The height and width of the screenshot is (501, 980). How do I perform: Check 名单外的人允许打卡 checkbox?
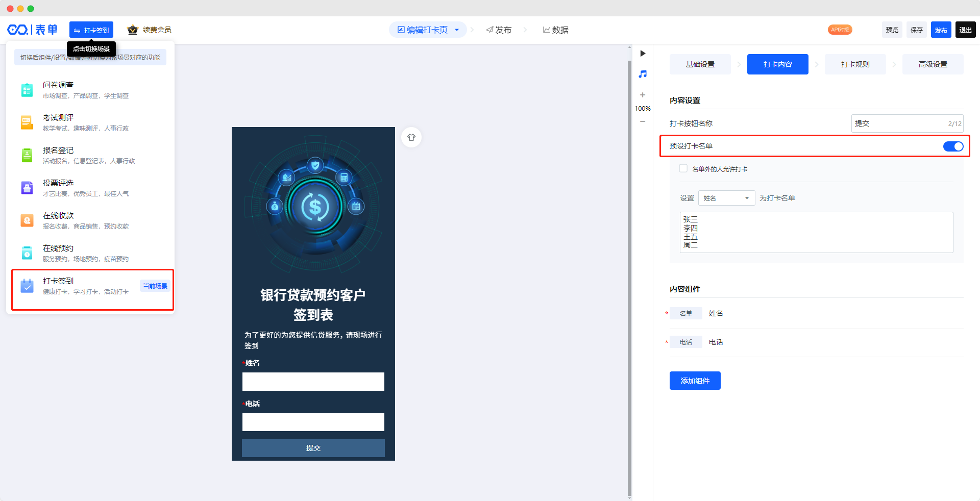pos(683,168)
